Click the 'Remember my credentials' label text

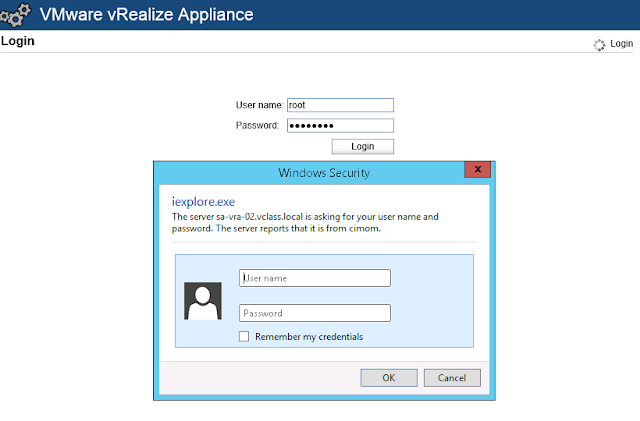[x=309, y=337]
